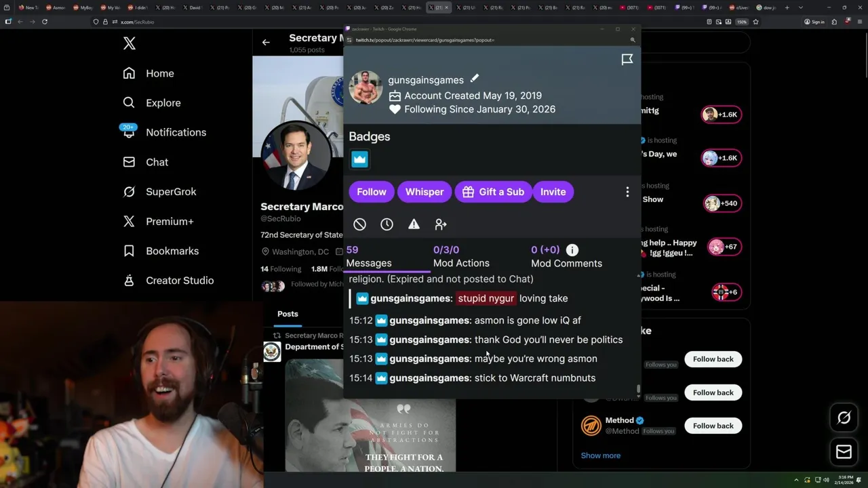
Task: Join the +540 listeners space
Action: (722, 203)
